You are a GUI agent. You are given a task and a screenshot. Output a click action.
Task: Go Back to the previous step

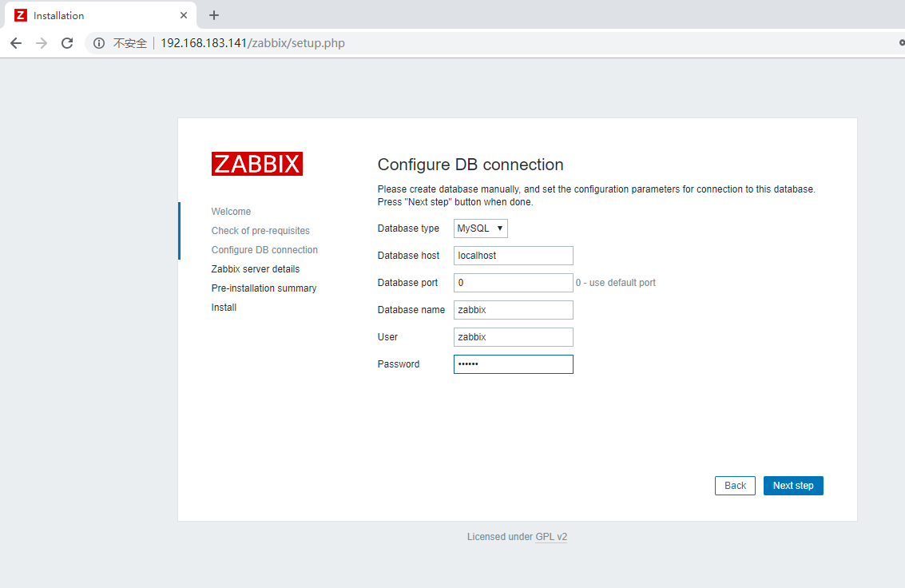[x=735, y=486]
